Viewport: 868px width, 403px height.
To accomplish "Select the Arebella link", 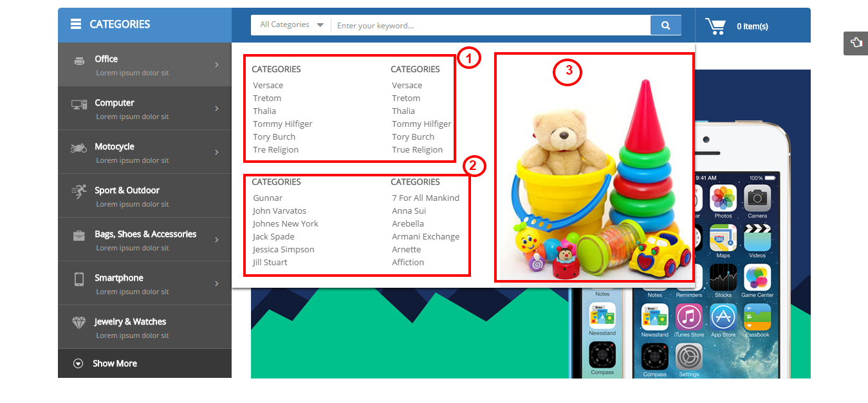I will coord(408,223).
